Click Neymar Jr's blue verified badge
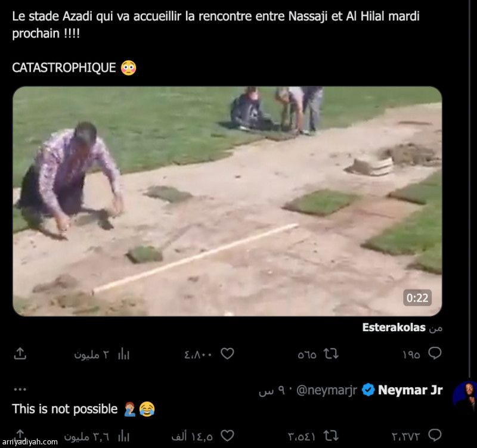Viewport: 477px width, 448px height. 368,390
